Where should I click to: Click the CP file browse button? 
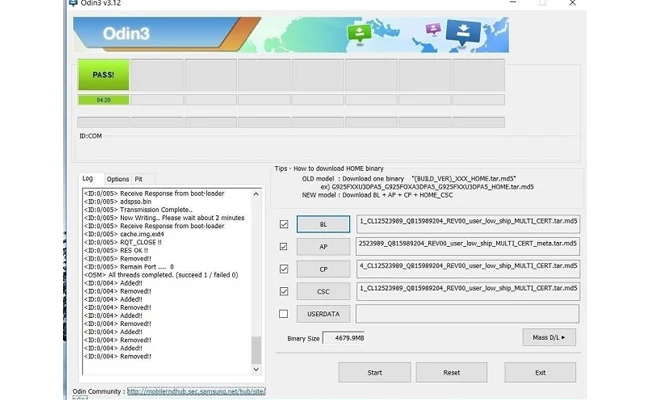click(x=322, y=269)
